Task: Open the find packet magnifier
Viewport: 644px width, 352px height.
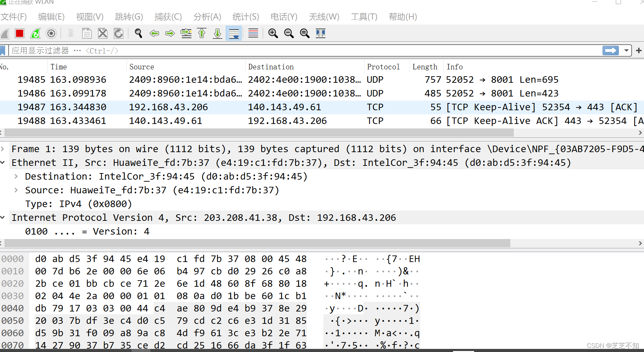Action: pos(138,33)
